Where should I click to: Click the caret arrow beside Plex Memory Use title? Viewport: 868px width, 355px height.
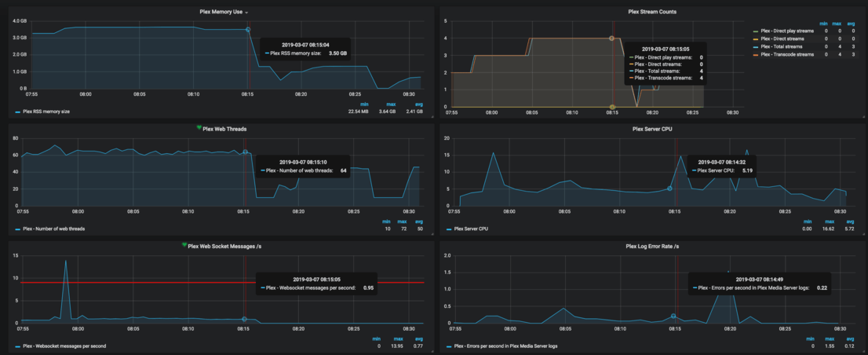[x=246, y=13]
